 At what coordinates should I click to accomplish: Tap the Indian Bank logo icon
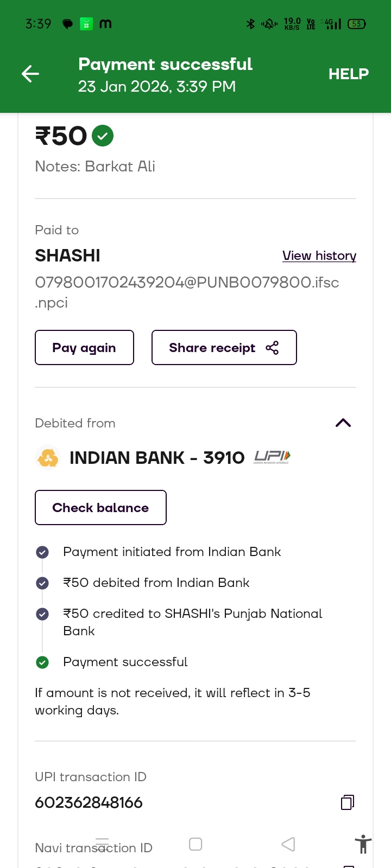[x=48, y=458]
